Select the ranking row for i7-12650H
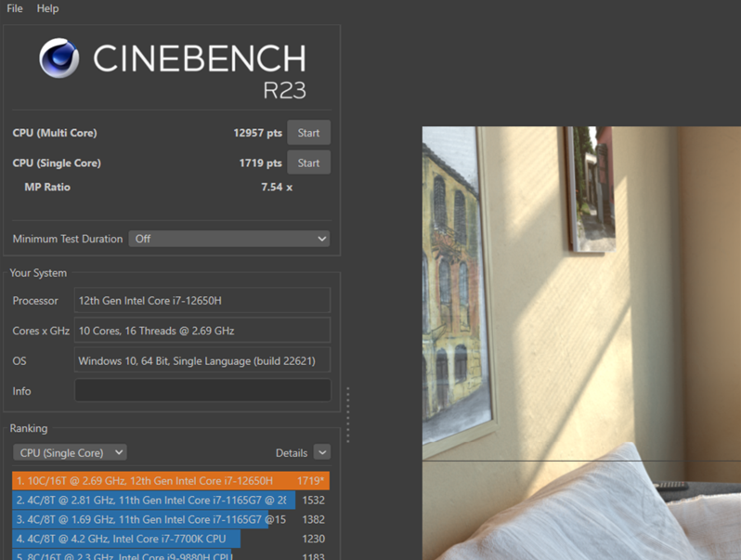741x560 pixels. point(171,481)
